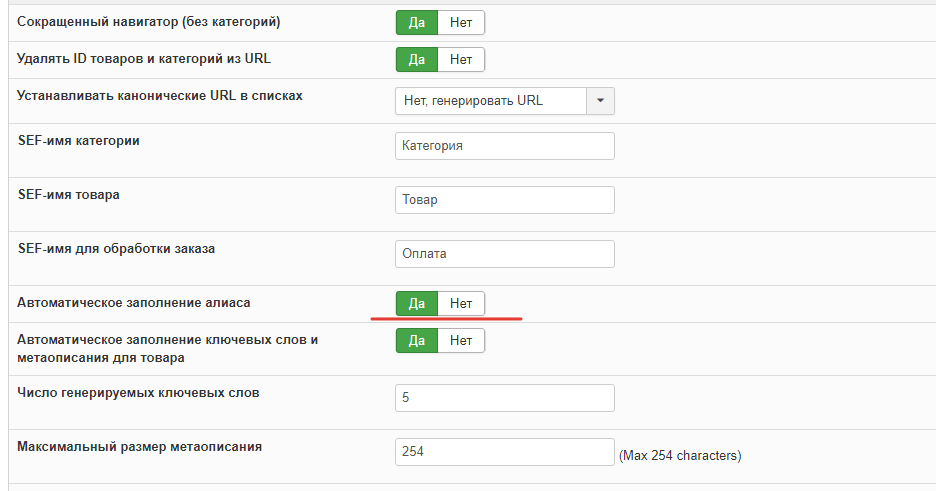This screenshot has height=491, width=936.
Task: Set 'Сокращенный навигатор' to Да
Action: pos(417,22)
